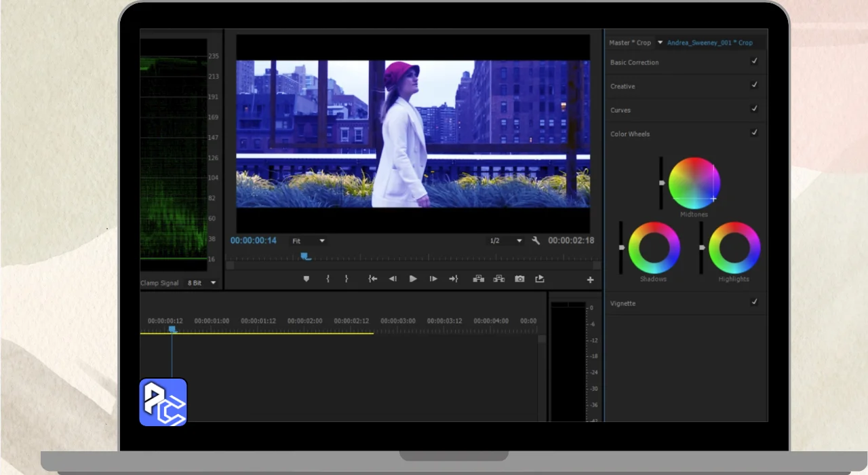Open the button editor plus icon

pyautogui.click(x=590, y=280)
